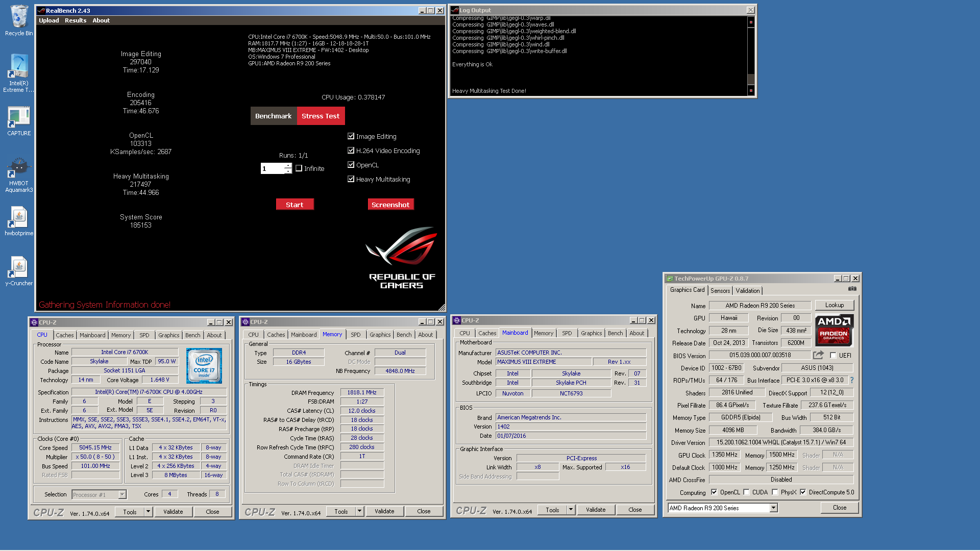Toggle the PhysX checkbox in GPU-Z

pos(775,492)
